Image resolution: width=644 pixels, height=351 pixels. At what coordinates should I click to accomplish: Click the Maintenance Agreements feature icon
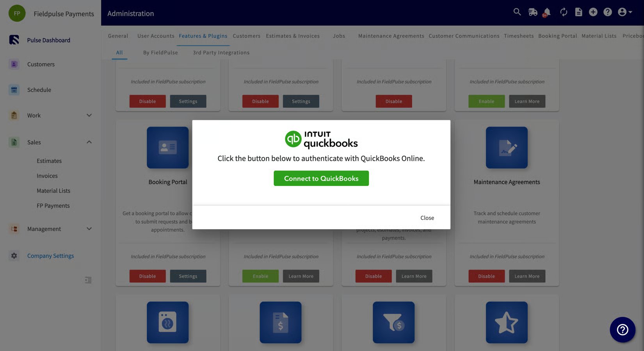click(507, 148)
